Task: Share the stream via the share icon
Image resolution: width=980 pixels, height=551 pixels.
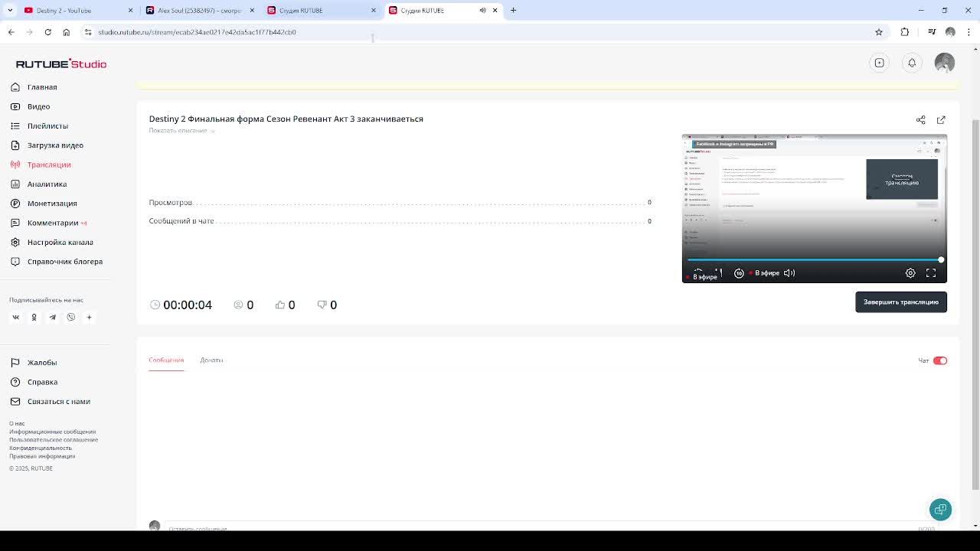Action: click(x=921, y=120)
